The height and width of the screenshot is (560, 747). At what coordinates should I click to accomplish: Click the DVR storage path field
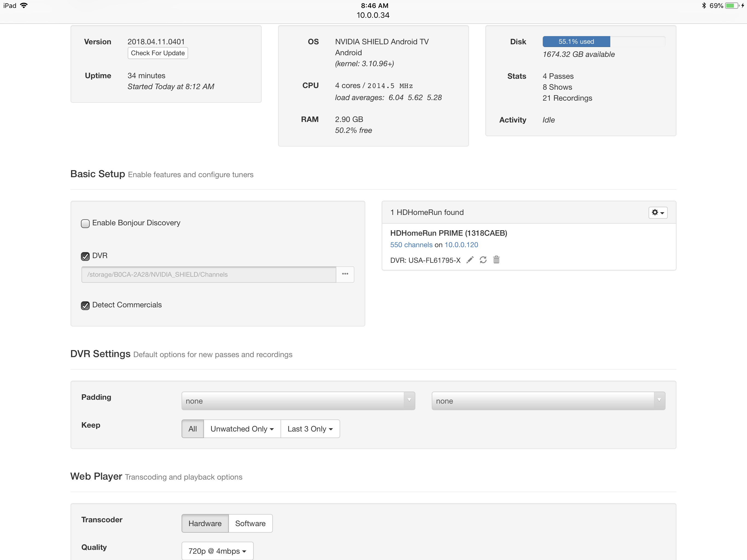coord(208,274)
